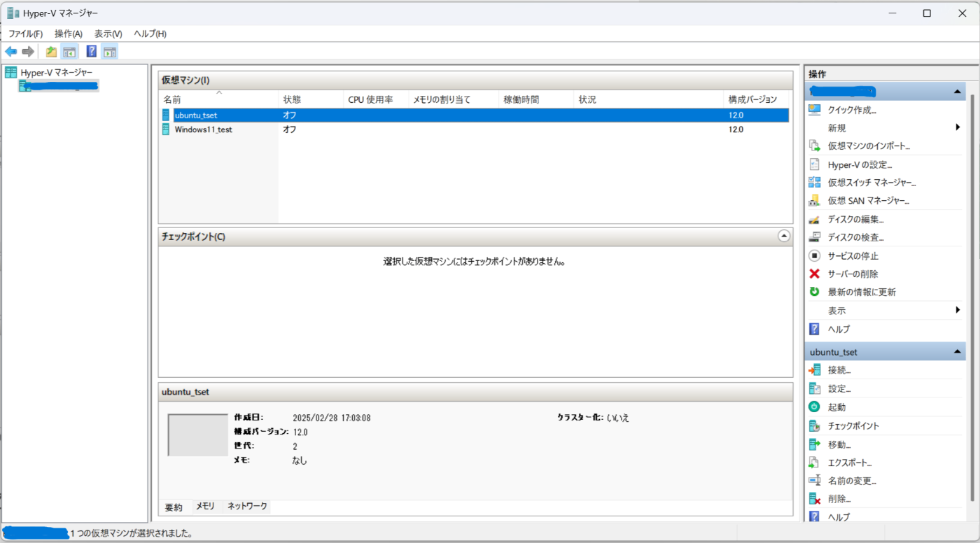This screenshot has width=980, height=543.
Task: Switch to the 要約 tab
Action: click(174, 507)
